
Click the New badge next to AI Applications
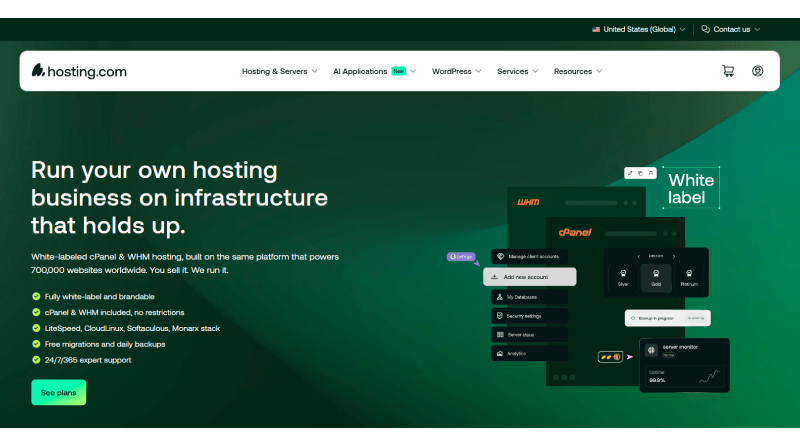click(x=398, y=71)
